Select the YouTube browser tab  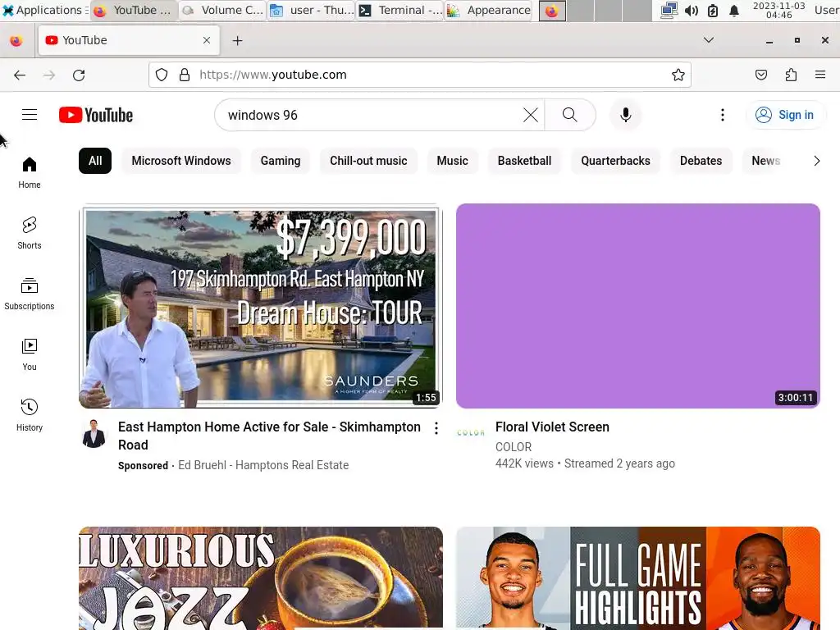click(x=129, y=40)
